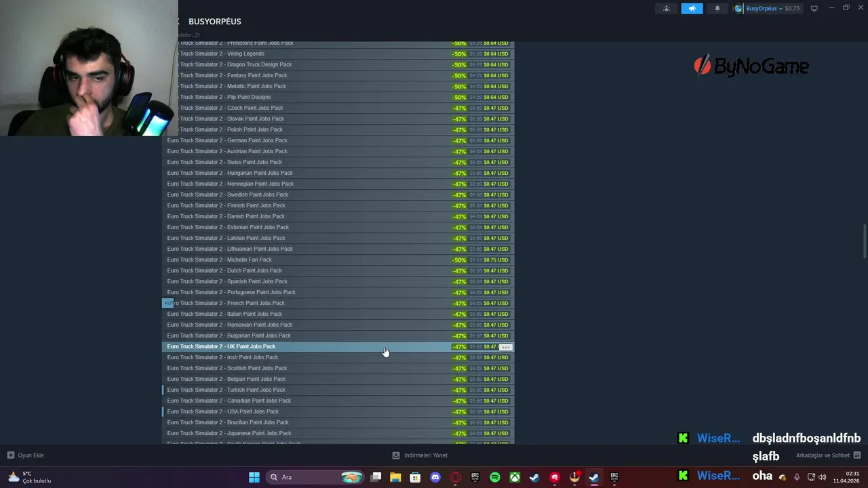The height and width of the screenshot is (488, 868).
Task: Open Spotify from the taskbar
Action: (495, 477)
